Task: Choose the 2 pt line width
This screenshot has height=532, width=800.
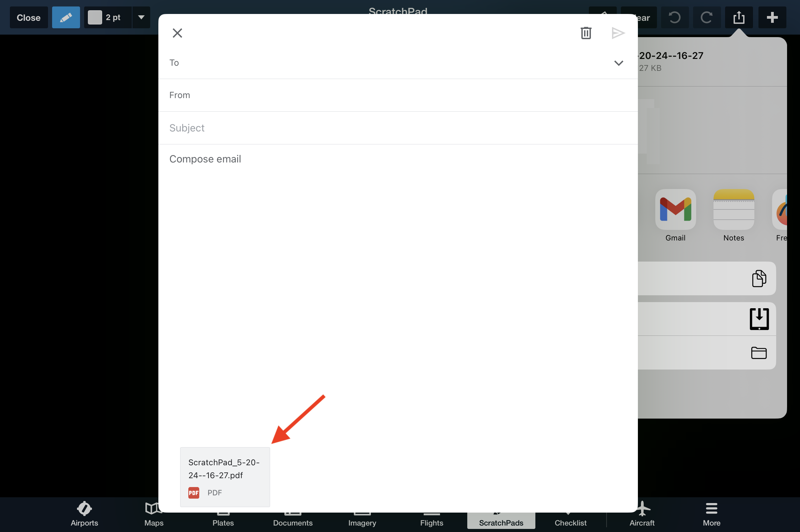Action: tap(113, 17)
